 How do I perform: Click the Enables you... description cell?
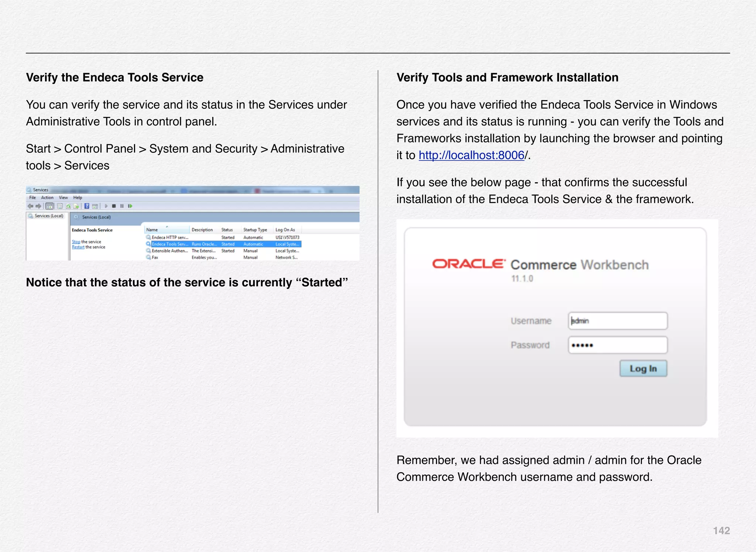204,257
